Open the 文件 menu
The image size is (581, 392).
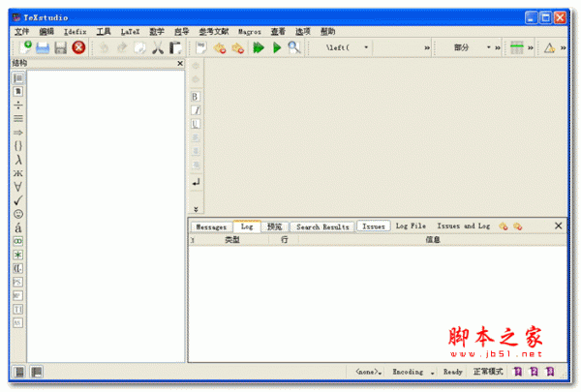click(x=21, y=32)
